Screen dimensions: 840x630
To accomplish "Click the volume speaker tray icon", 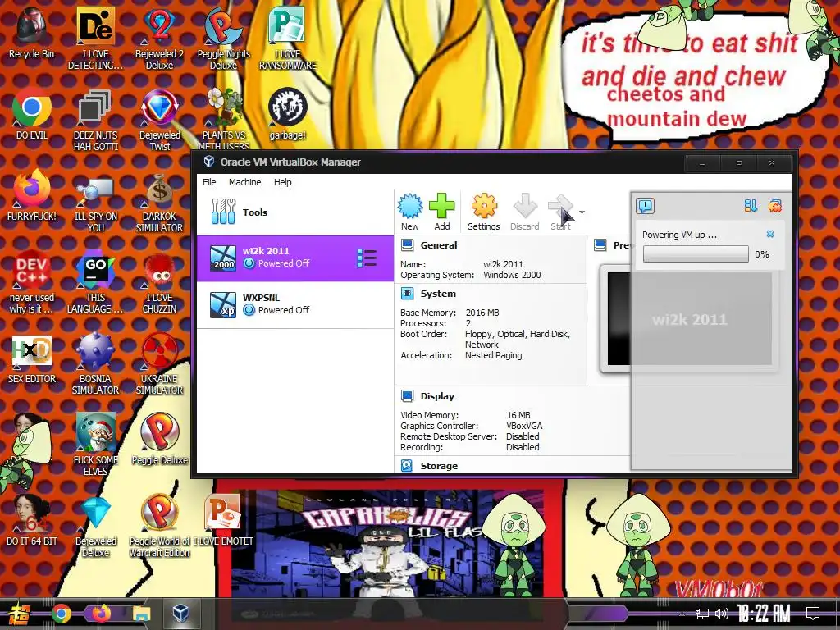I will click(722, 614).
